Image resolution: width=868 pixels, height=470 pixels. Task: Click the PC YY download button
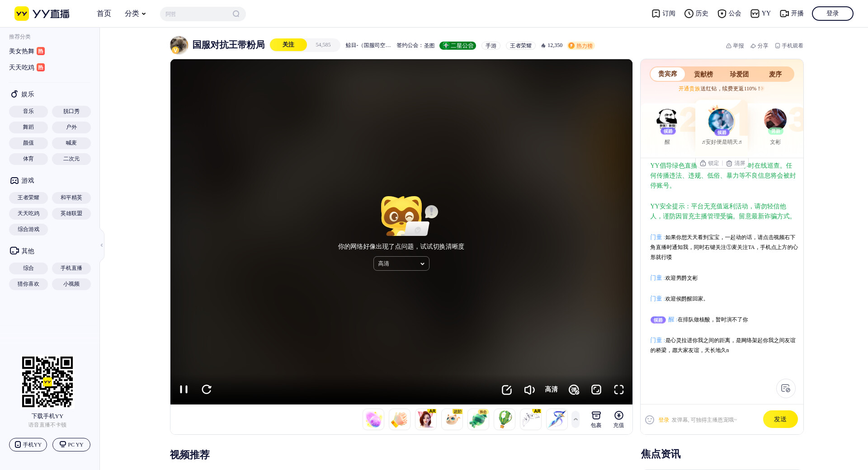click(x=71, y=445)
